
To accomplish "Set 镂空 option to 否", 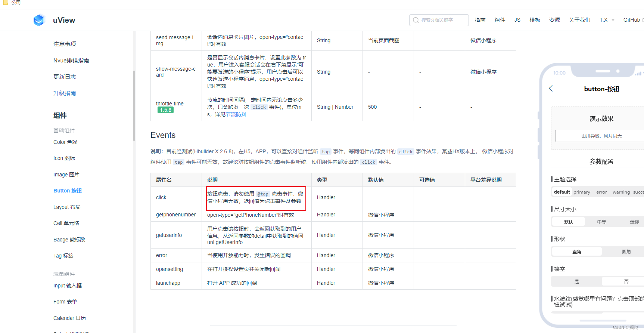I will [626, 281].
